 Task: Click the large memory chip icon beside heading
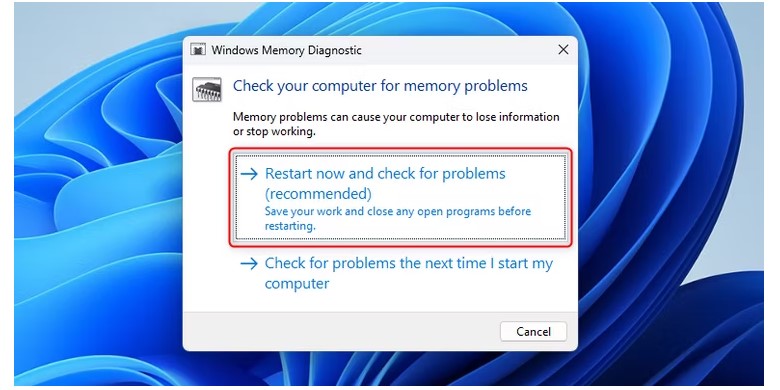click(207, 90)
